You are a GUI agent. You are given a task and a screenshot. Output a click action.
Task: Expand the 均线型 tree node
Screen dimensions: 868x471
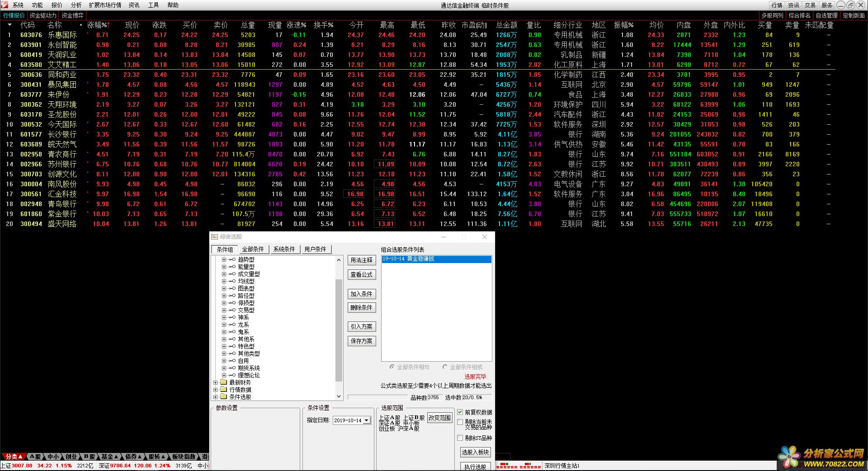point(224,282)
